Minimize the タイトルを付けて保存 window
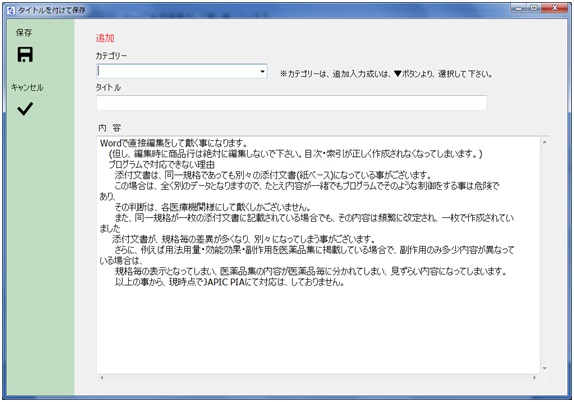Viewport: 574px width, 402px height. (x=518, y=8)
